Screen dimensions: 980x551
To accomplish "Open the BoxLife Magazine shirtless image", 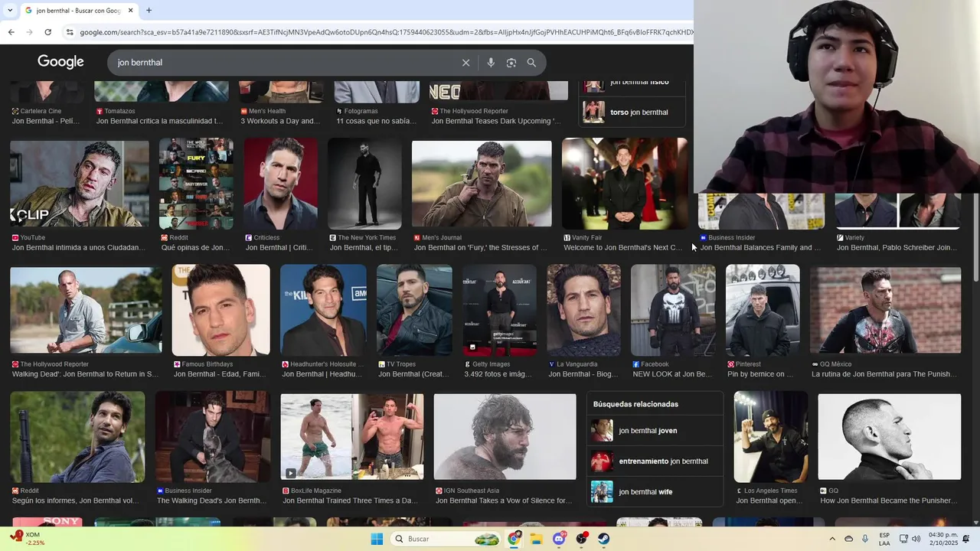I will [351, 437].
